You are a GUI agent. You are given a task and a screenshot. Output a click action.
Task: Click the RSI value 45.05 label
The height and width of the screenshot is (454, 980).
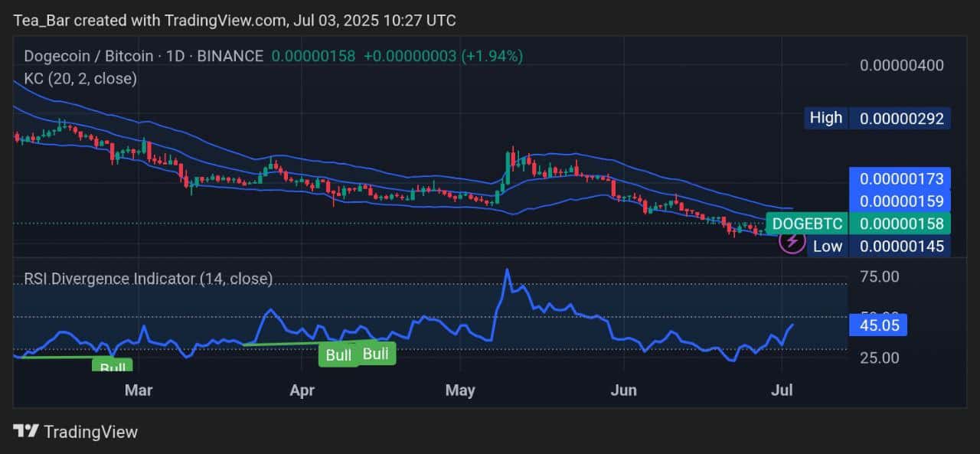click(879, 325)
